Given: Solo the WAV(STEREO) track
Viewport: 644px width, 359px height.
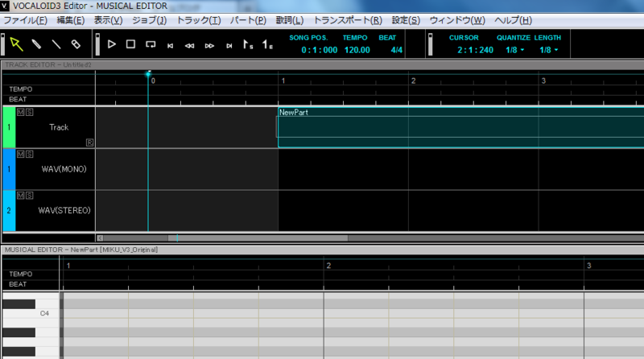Looking at the screenshot, I should click(30, 196).
